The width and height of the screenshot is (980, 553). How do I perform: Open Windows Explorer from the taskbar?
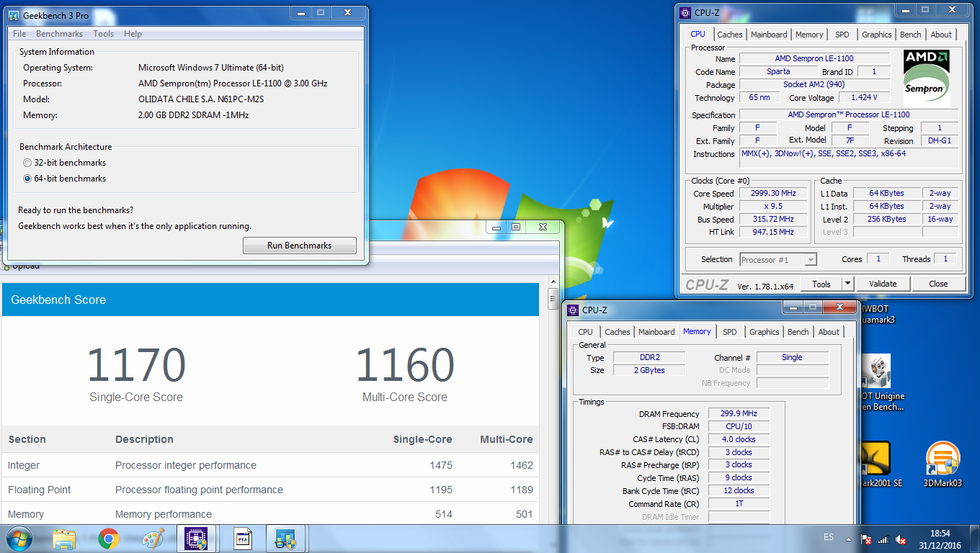[x=65, y=539]
